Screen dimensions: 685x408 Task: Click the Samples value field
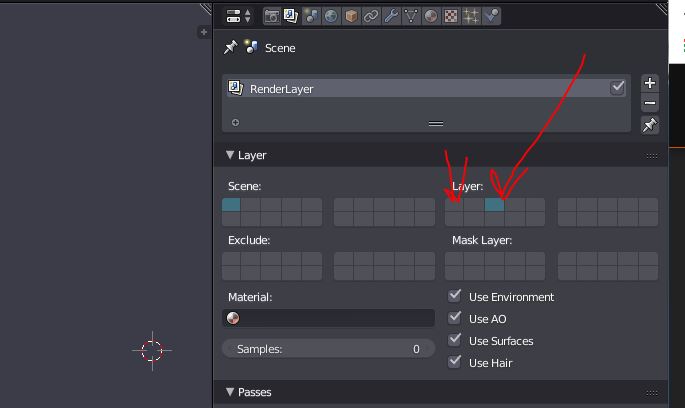pos(329,349)
